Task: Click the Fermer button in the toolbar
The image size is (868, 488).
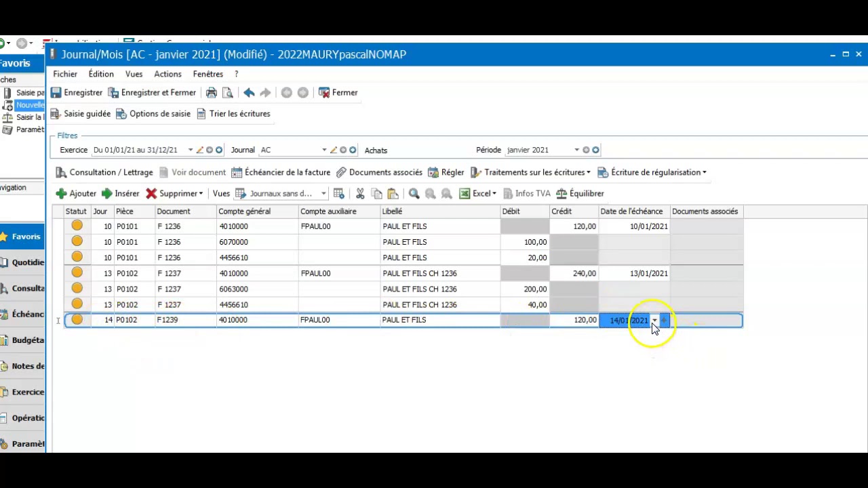Action: [x=338, y=93]
